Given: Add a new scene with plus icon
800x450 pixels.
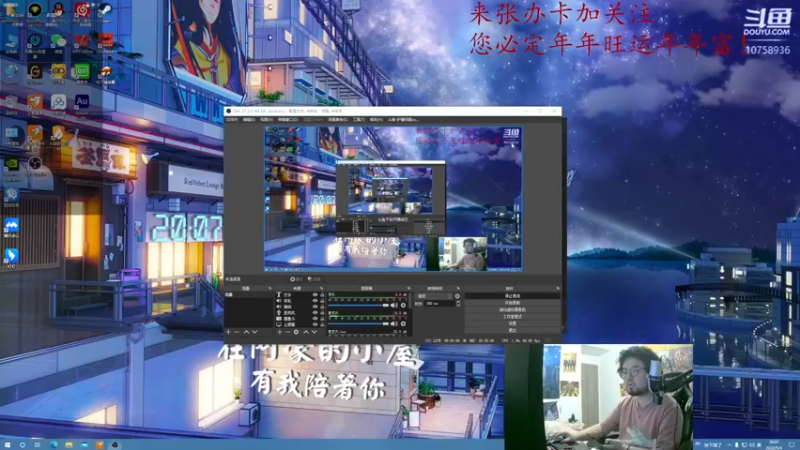Looking at the screenshot, I should (228, 332).
